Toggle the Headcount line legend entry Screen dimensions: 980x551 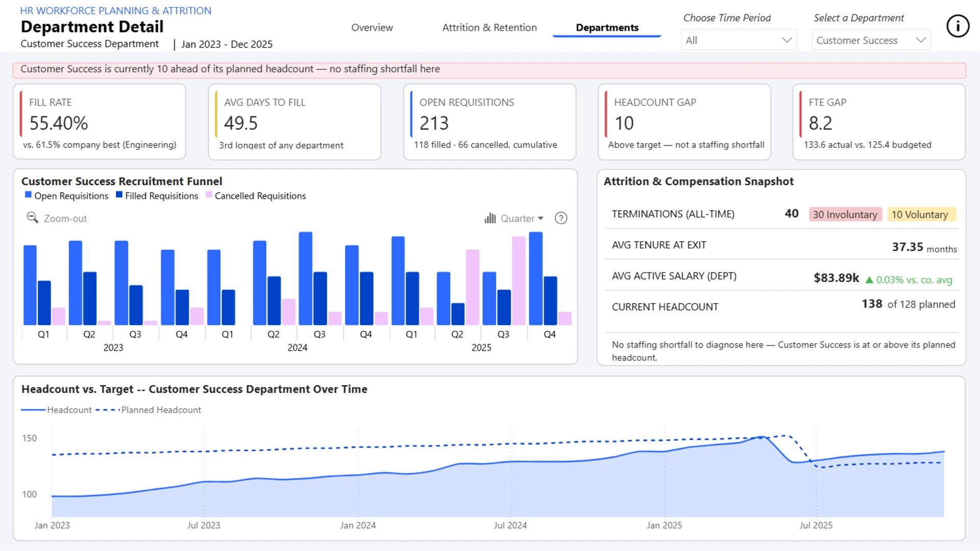pyautogui.click(x=56, y=410)
